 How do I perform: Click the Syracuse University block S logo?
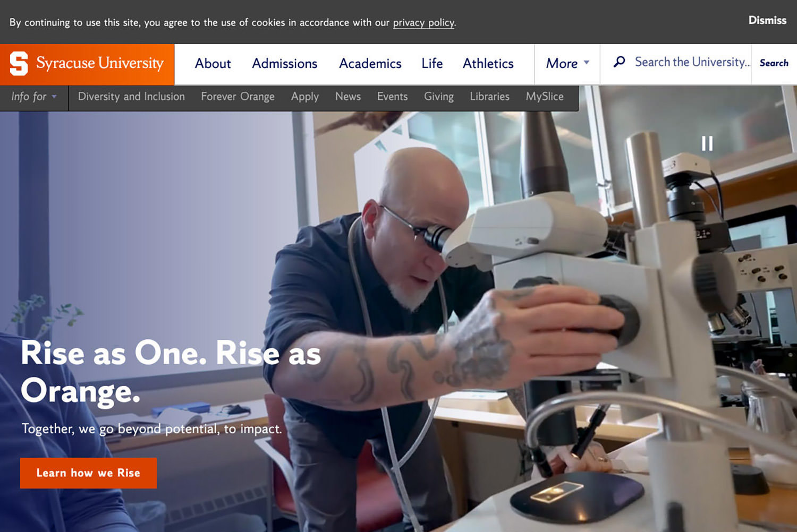(19, 64)
